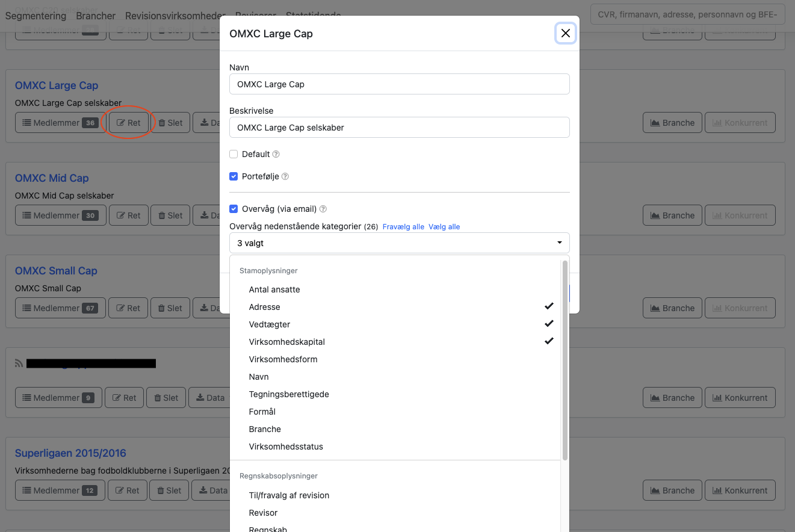The height and width of the screenshot is (532, 795).
Task: Close the OMXC Large Cap dialog
Action: [565, 34]
